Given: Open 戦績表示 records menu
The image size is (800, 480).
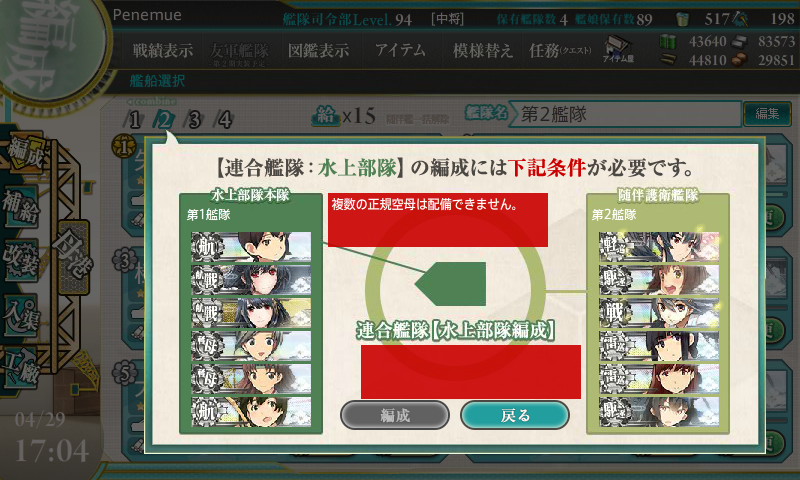Looking at the screenshot, I should point(163,50).
